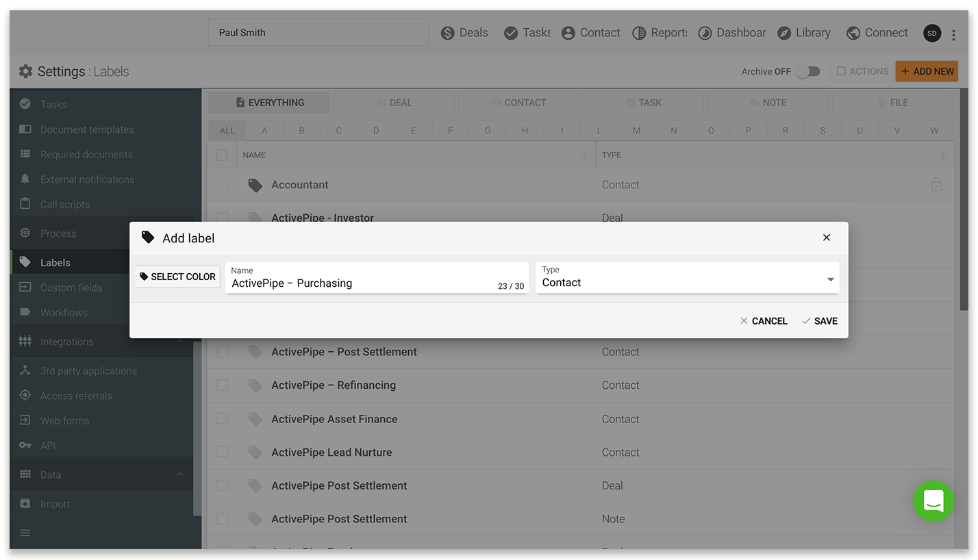Screen dimensions: 978x560
Task: Show ALL letters filter
Action: pyautogui.click(x=227, y=130)
